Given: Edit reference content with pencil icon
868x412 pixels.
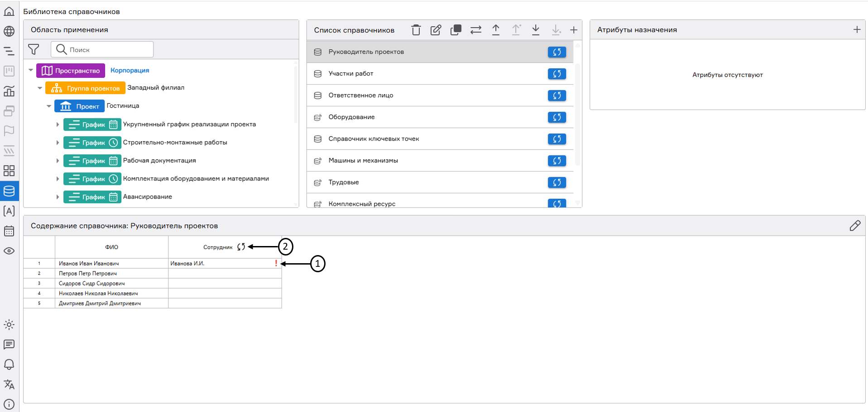Looking at the screenshot, I should coord(854,226).
